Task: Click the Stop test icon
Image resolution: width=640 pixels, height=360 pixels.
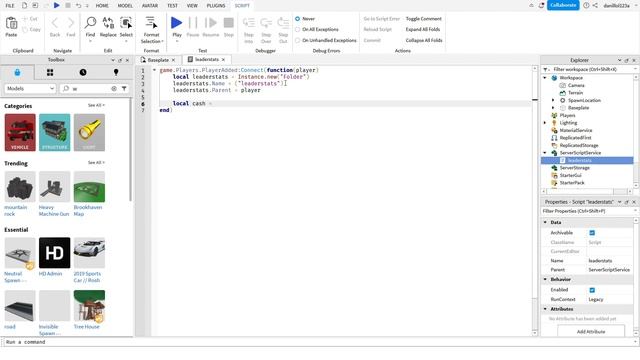Action: 229,23
